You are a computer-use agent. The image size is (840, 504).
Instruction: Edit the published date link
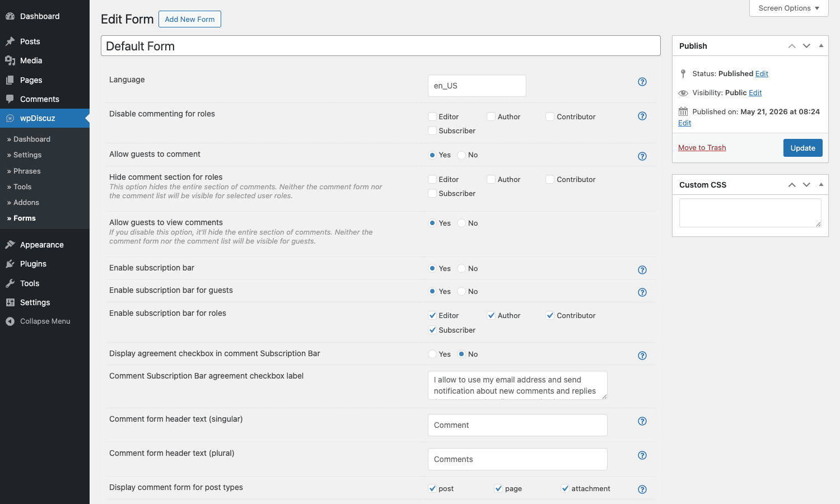click(684, 123)
